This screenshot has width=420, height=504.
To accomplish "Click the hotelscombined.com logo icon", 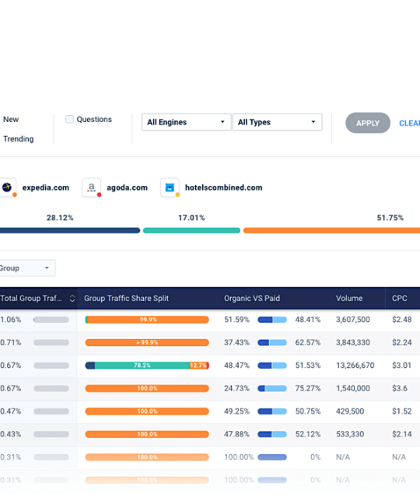I will pos(170,187).
